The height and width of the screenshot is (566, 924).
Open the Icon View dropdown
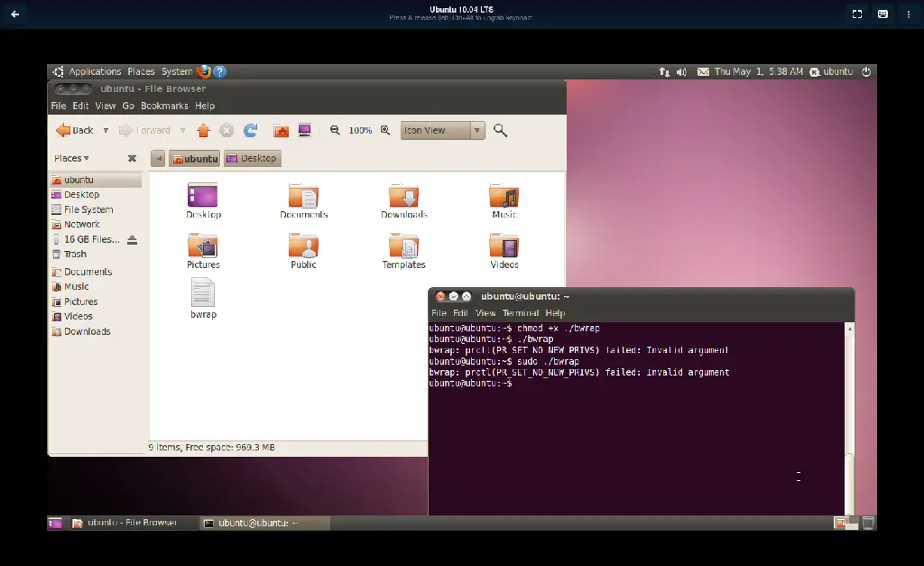442,130
